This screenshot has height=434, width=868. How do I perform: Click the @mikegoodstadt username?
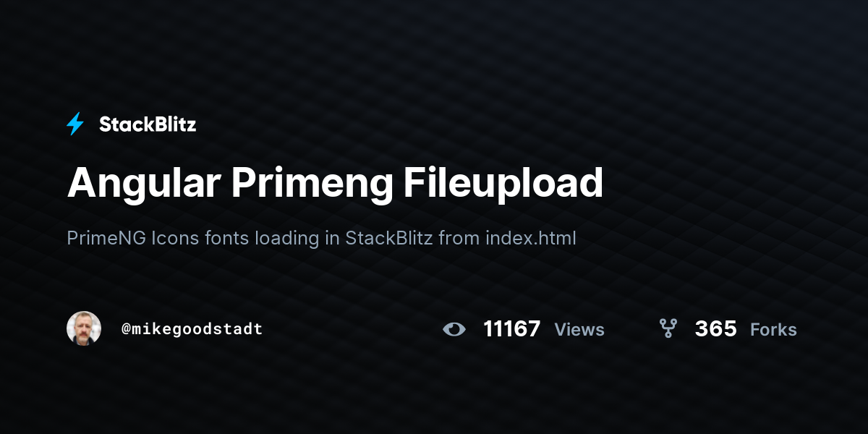pyautogui.click(x=192, y=329)
